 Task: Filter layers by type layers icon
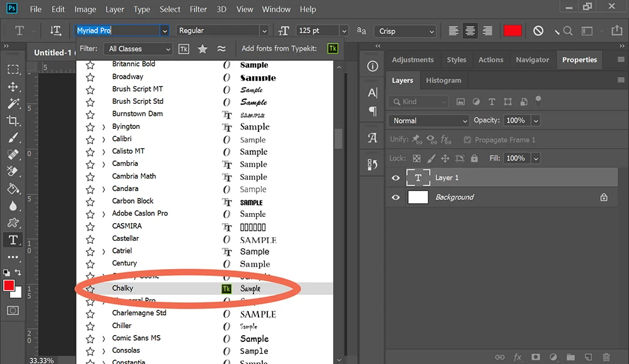(492, 102)
